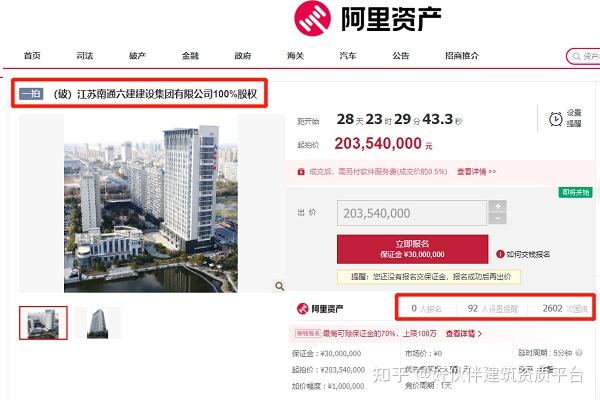Select the 破产 navigation tab
Image resolution: width=600 pixels, height=400 pixels.
[x=137, y=56]
